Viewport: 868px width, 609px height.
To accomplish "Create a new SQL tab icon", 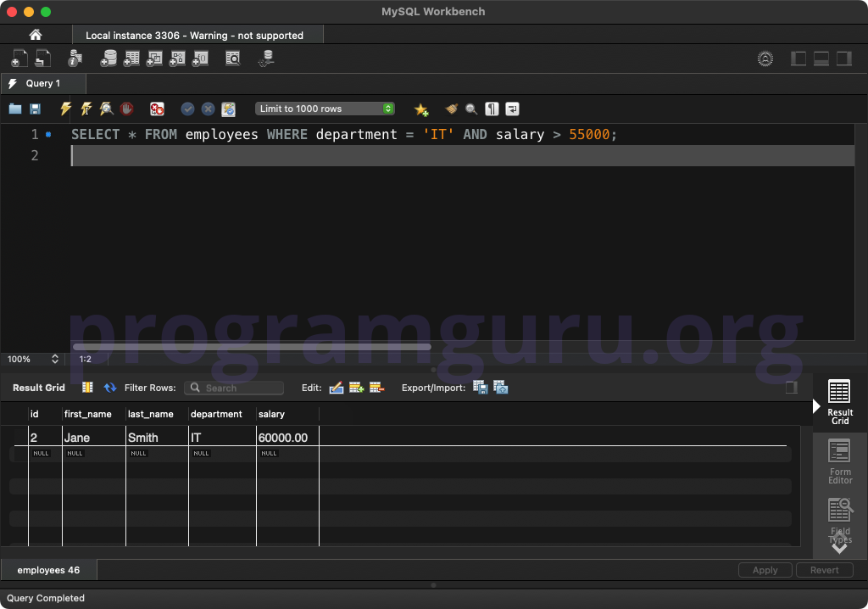I will (x=19, y=59).
